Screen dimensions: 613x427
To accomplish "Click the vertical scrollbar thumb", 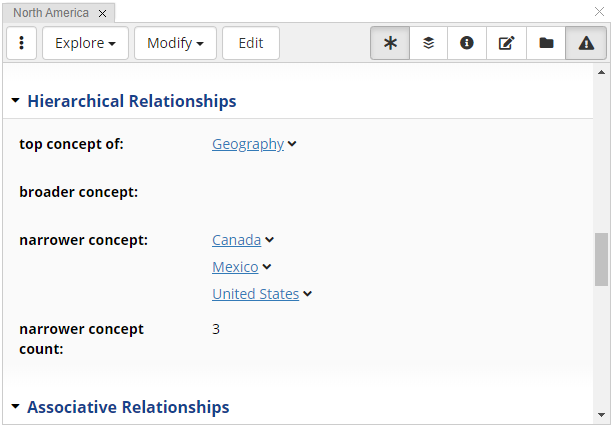I will (x=601, y=259).
